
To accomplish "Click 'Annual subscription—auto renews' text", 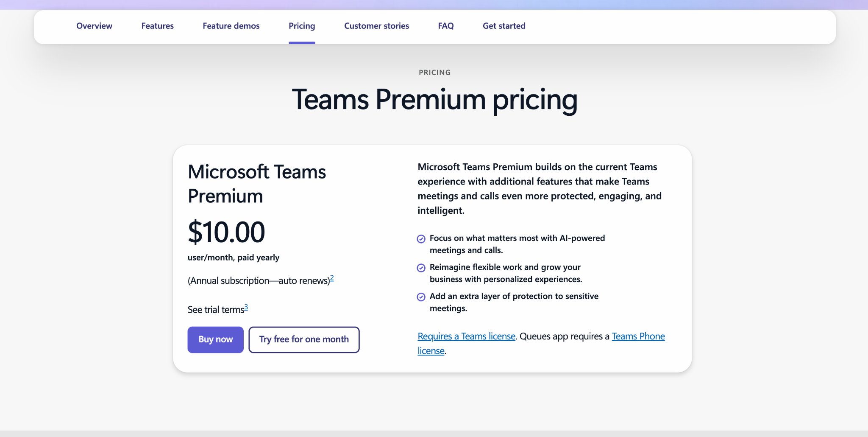I will tap(259, 281).
